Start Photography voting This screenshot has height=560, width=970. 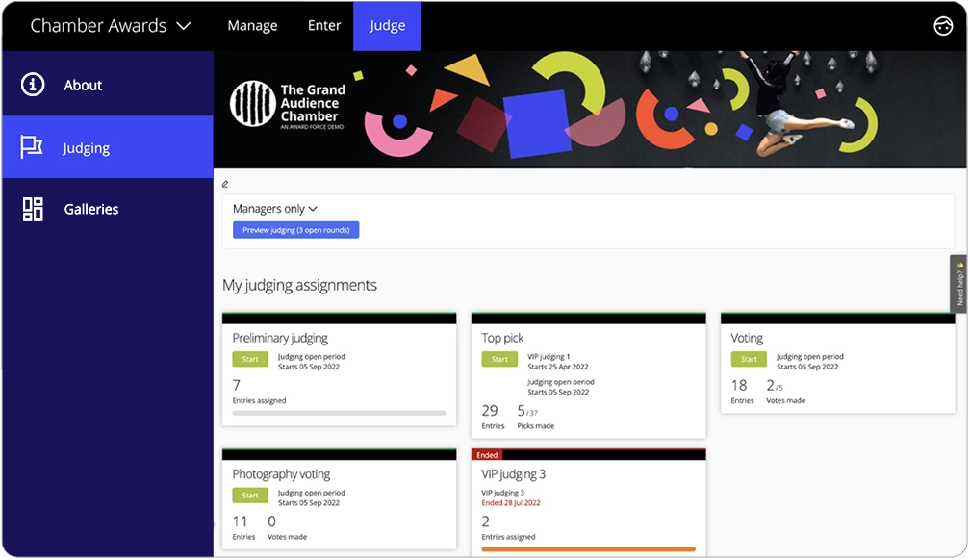pos(250,495)
